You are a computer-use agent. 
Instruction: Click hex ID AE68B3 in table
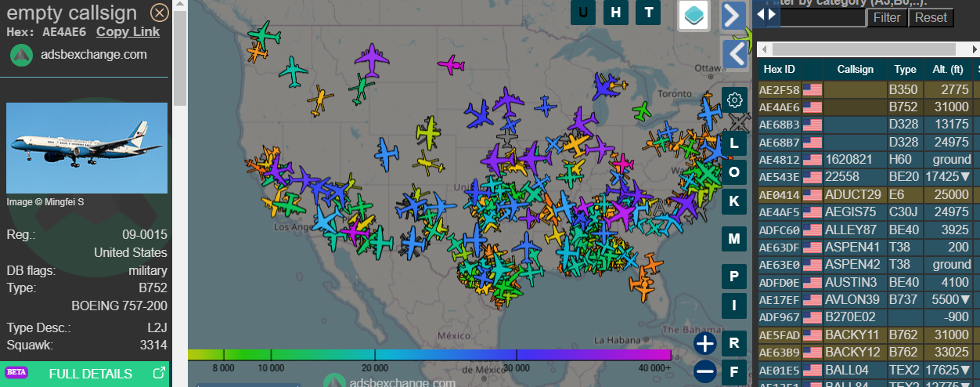tap(779, 125)
